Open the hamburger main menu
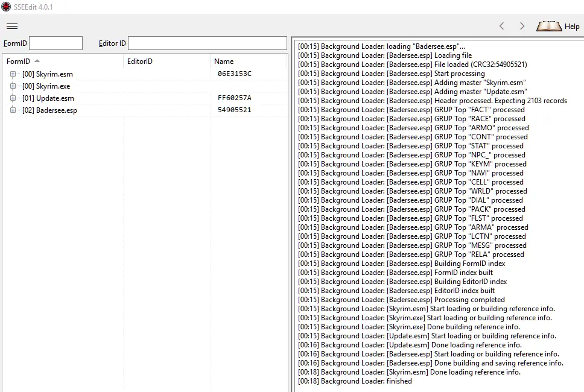The image size is (584, 392). 12,26
